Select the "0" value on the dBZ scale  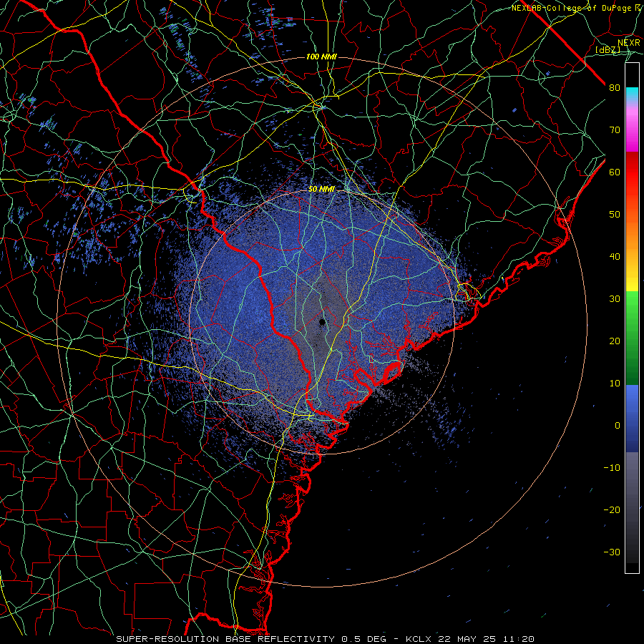click(x=618, y=426)
